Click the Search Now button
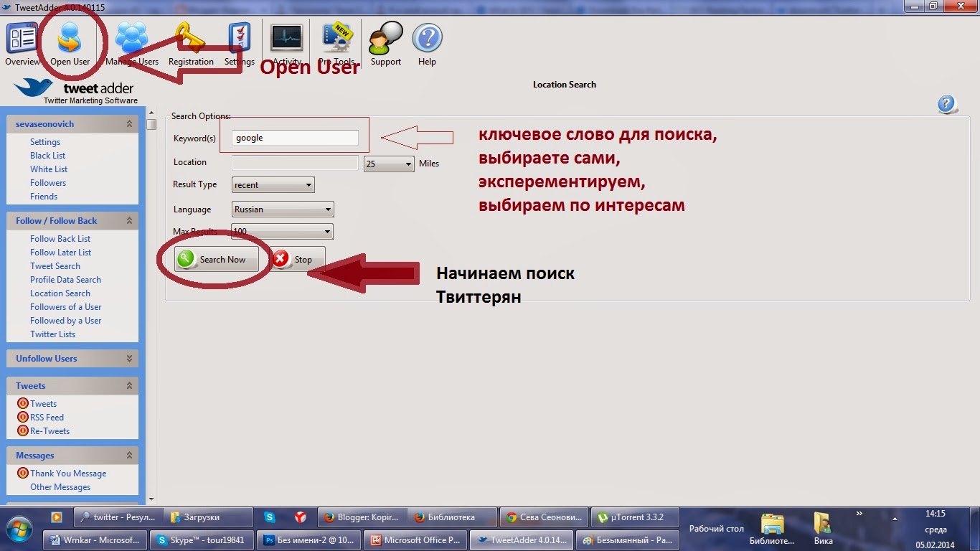The width and height of the screenshot is (980, 551). click(216, 260)
